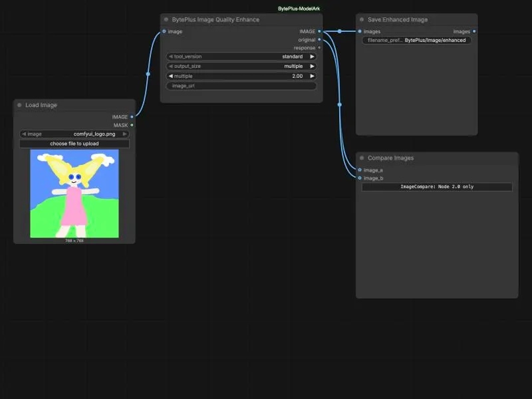This screenshot has height=399, width=532.
Task: Click the link midpoint between Load Image and Enhance
Action: point(148,74)
